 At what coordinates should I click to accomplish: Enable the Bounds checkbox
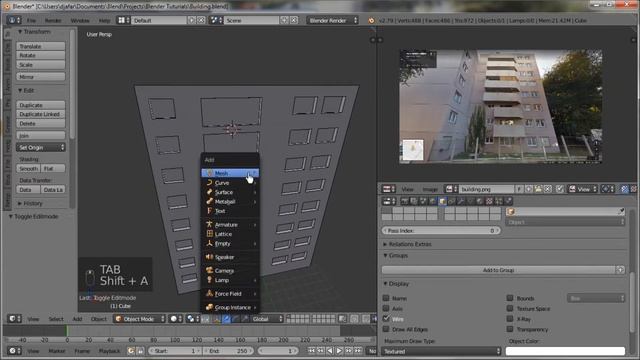tap(510, 298)
